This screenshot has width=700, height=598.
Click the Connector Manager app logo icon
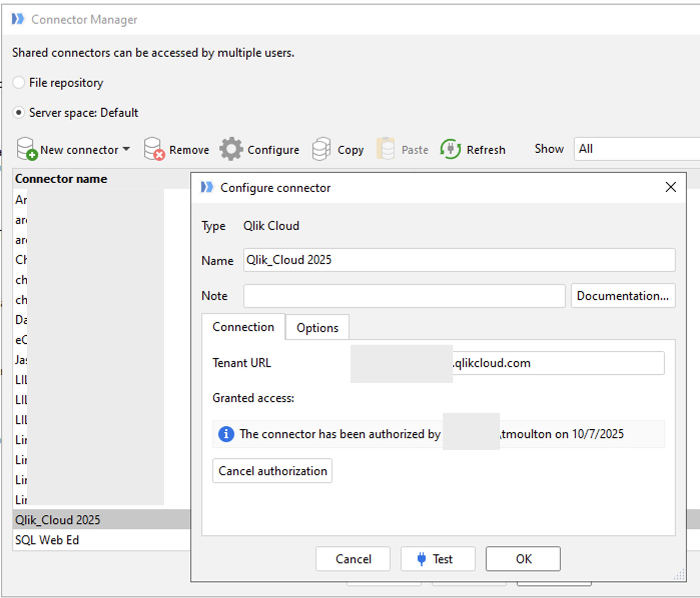click(18, 19)
